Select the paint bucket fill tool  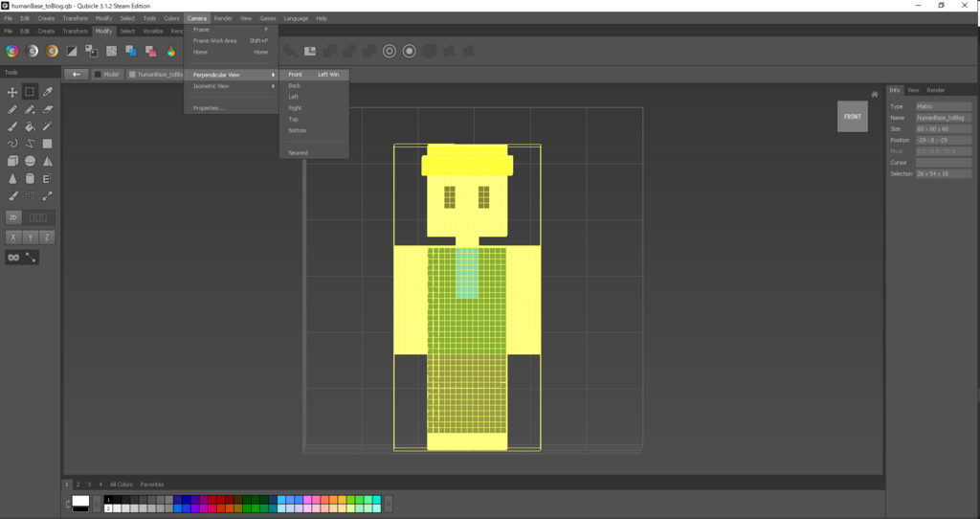click(x=30, y=126)
